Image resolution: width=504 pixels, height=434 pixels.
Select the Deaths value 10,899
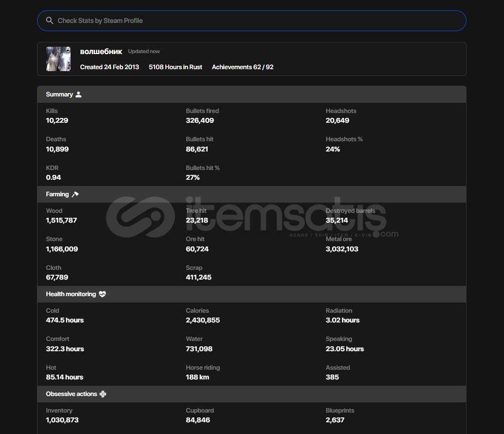57,149
